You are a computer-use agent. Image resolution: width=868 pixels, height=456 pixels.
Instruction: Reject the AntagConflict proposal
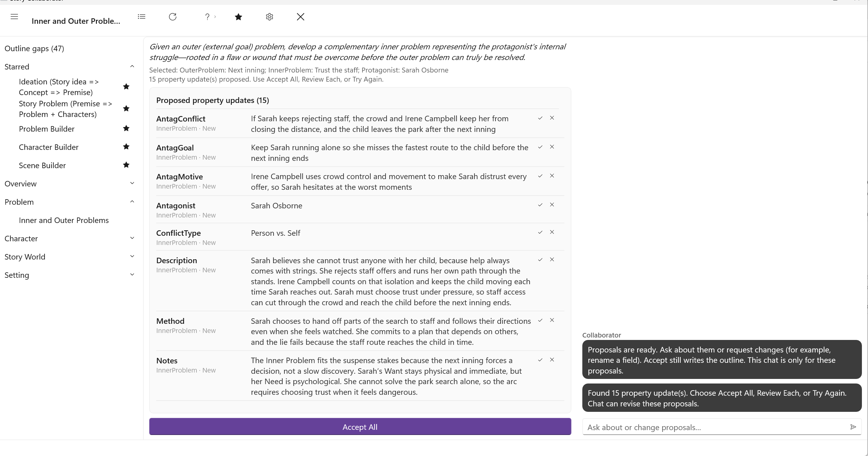[x=552, y=118]
